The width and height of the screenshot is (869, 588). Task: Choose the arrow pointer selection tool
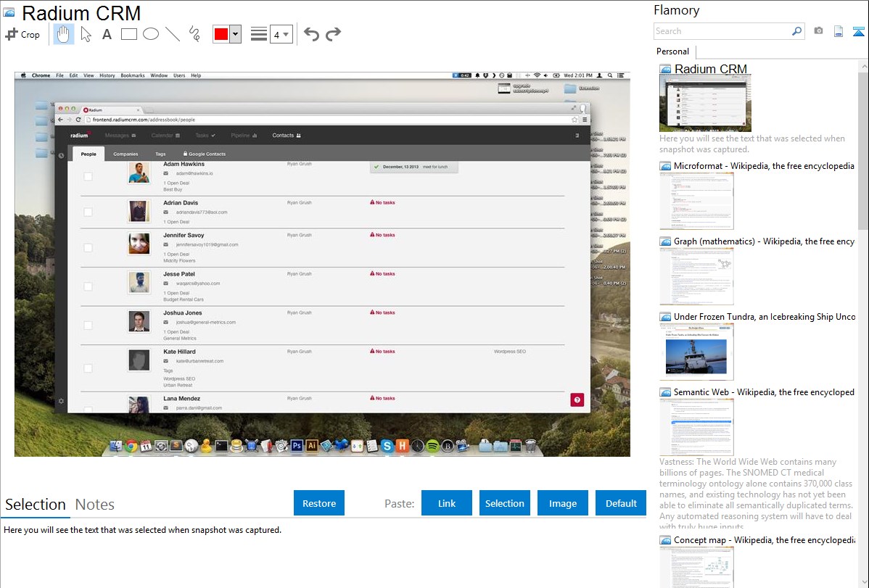point(86,34)
